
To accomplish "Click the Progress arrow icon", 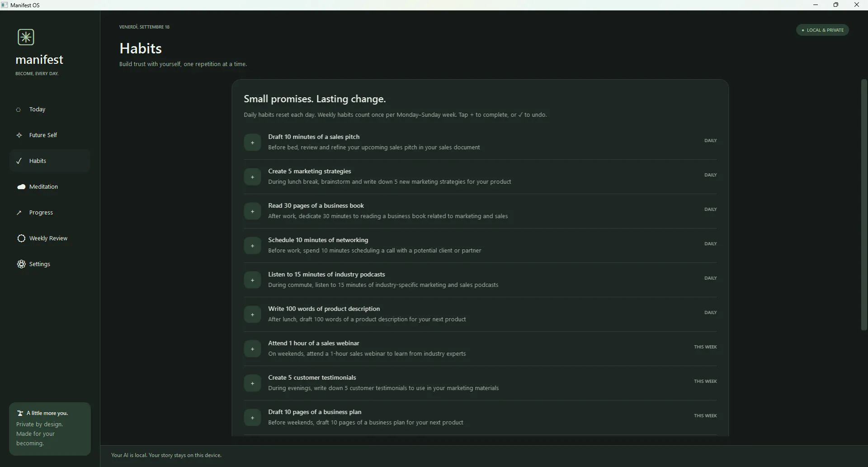I will pyautogui.click(x=19, y=212).
